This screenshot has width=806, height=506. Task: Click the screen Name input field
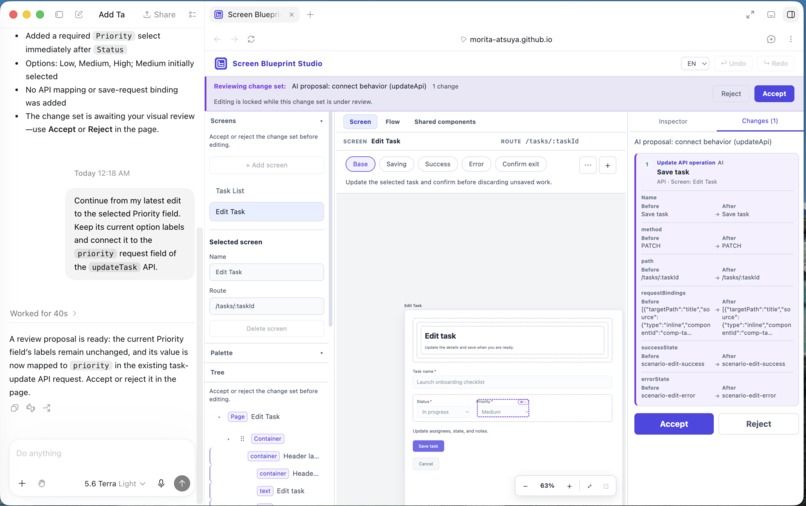[266, 272]
